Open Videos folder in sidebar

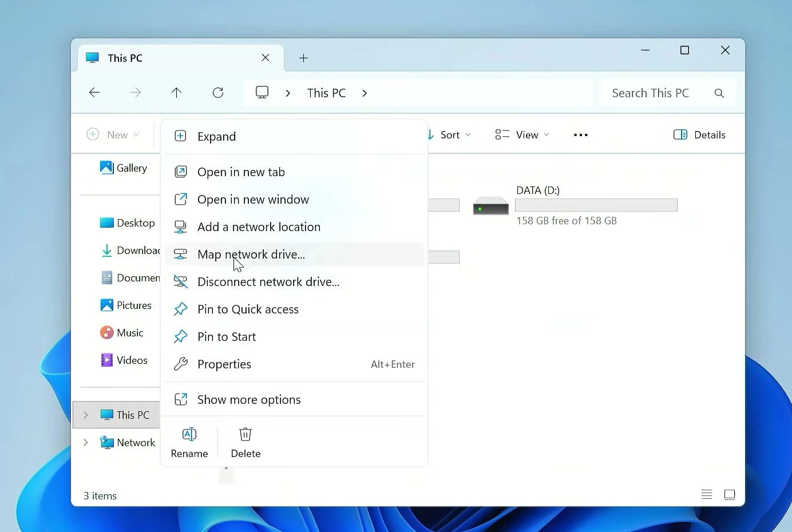[124, 360]
